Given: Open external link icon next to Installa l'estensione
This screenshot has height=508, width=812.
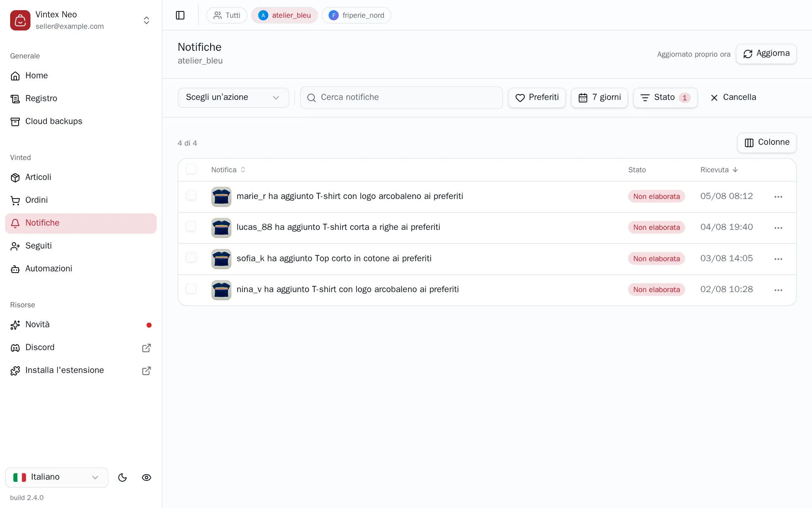Looking at the screenshot, I should (x=146, y=370).
